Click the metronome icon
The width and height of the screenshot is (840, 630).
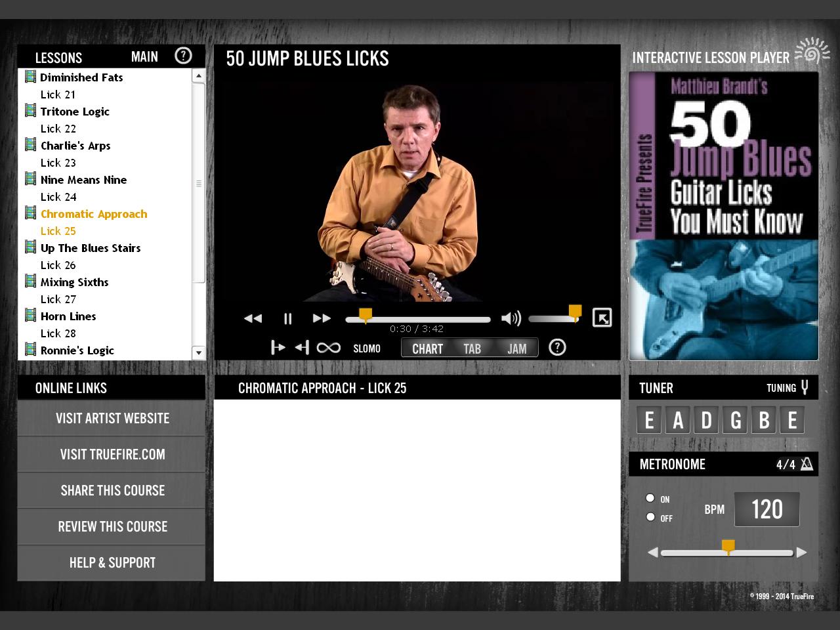pyautogui.click(x=807, y=464)
